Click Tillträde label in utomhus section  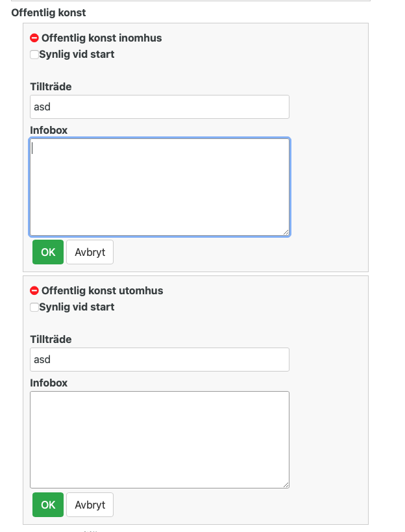coord(51,340)
